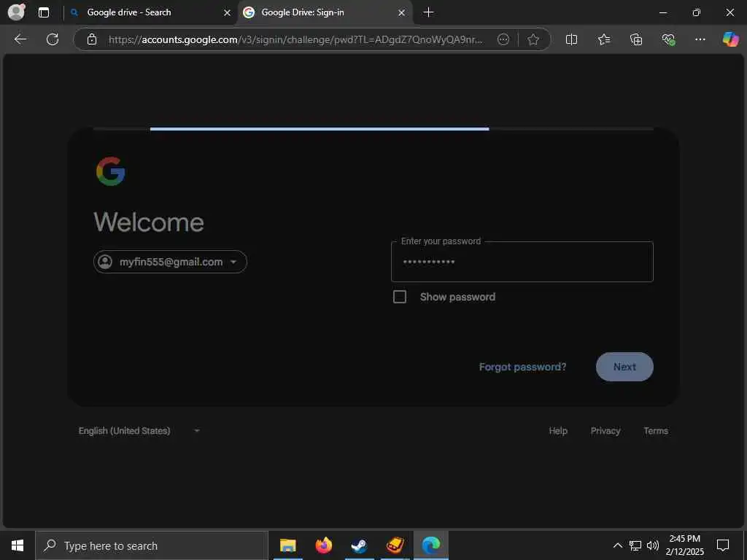
Task: Open the tab actions menu icon
Action: pyautogui.click(x=43, y=12)
